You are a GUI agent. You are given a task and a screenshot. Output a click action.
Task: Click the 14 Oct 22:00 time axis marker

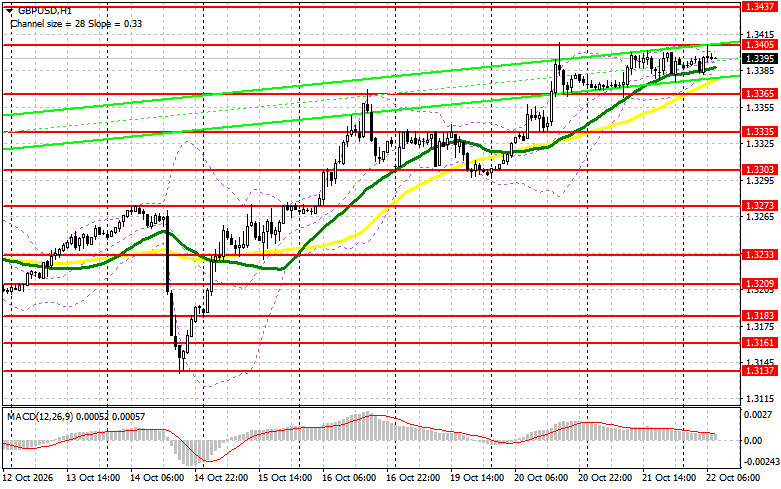tap(220, 478)
